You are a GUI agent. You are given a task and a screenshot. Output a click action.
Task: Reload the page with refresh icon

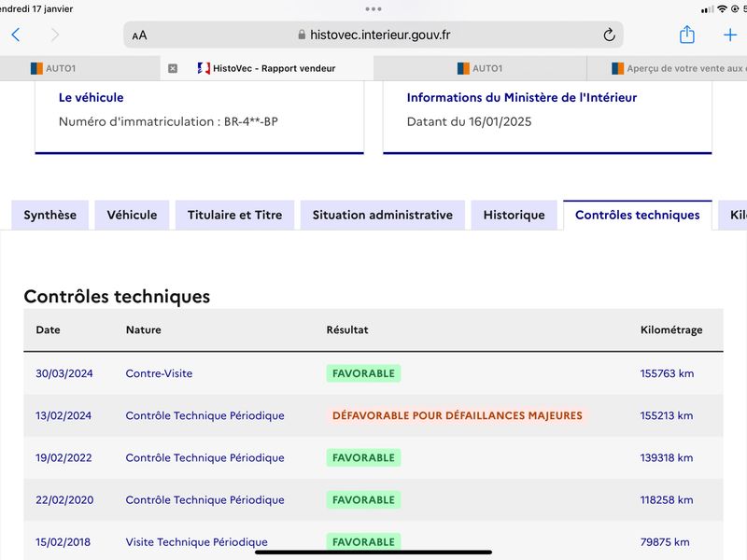(x=609, y=35)
